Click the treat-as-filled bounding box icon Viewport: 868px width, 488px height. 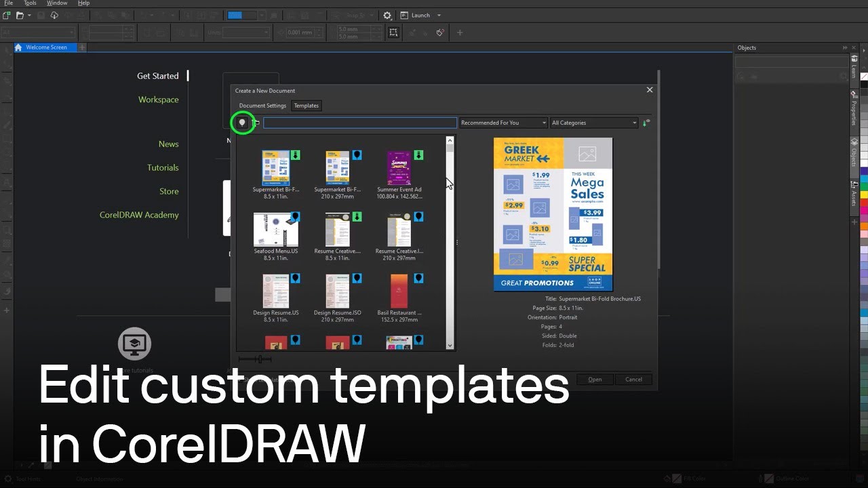click(x=393, y=33)
